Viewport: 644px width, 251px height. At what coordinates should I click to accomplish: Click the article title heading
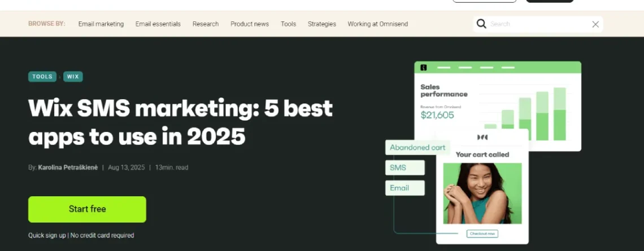tap(180, 122)
